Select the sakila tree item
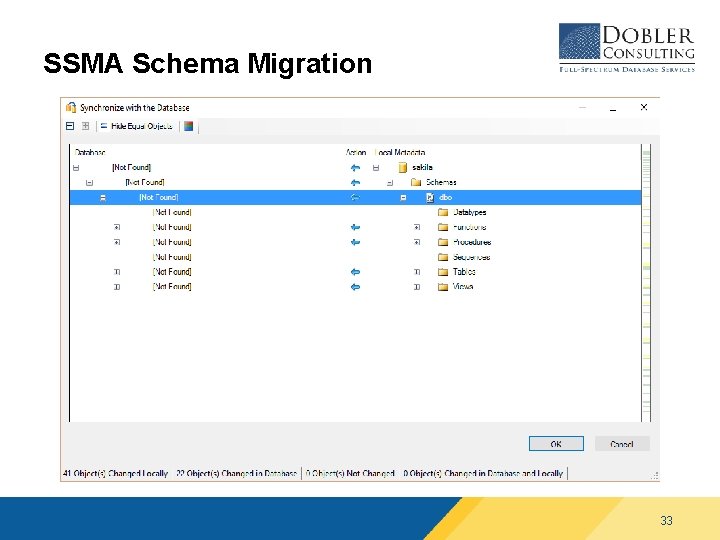 422,168
